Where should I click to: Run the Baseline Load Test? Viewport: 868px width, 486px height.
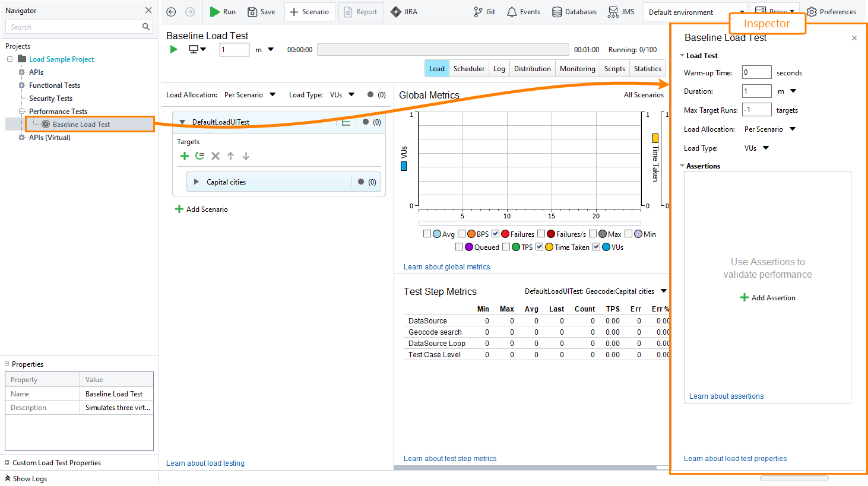click(x=222, y=11)
